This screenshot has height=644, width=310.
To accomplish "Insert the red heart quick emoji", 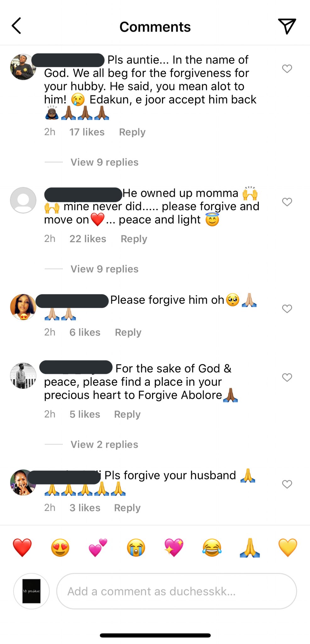I will click(22, 547).
